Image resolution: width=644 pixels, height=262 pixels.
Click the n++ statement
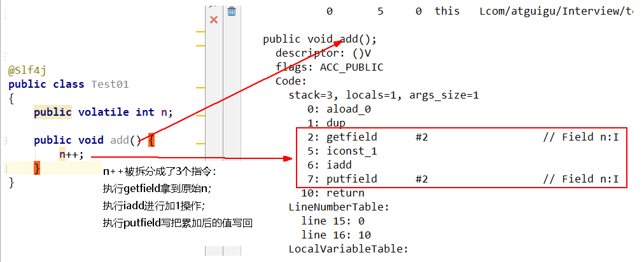71,155
